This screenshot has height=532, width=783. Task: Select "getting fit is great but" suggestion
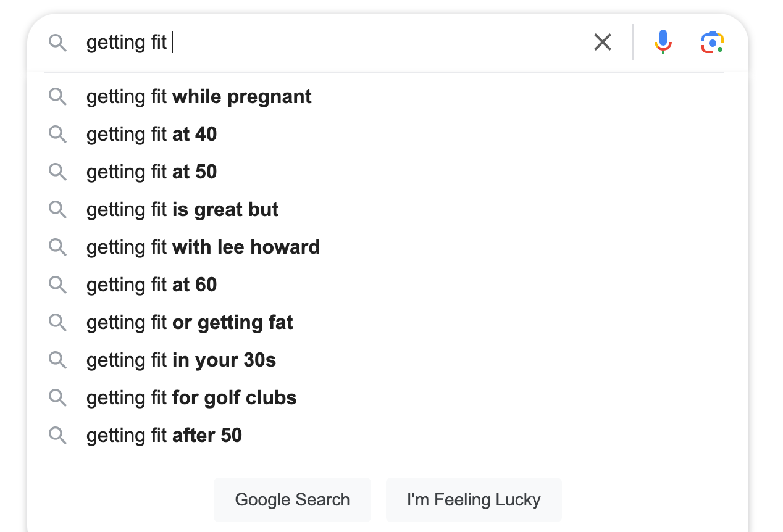click(183, 210)
